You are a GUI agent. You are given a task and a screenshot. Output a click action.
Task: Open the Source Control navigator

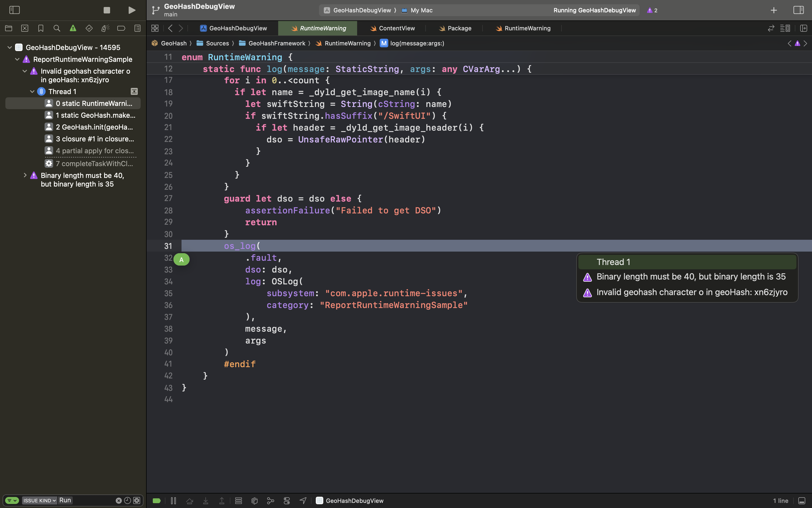[25, 28]
